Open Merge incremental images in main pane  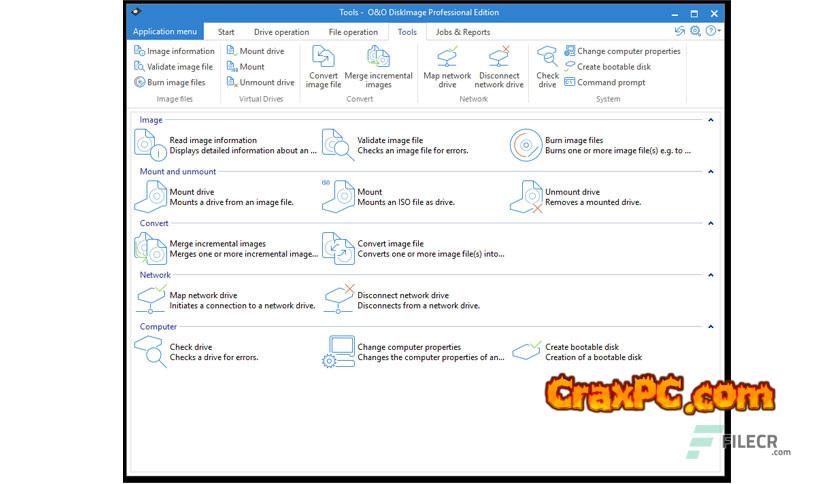click(226, 248)
